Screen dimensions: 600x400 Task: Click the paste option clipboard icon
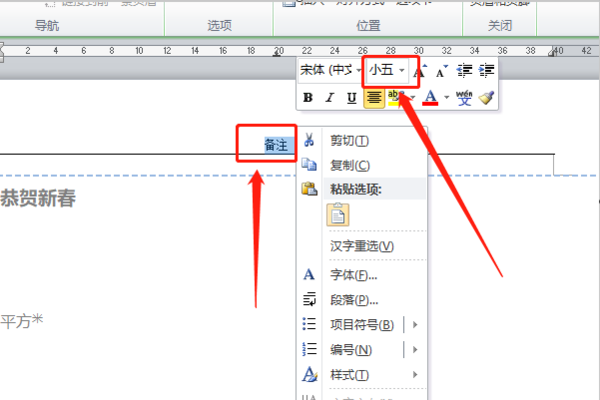coord(338,215)
